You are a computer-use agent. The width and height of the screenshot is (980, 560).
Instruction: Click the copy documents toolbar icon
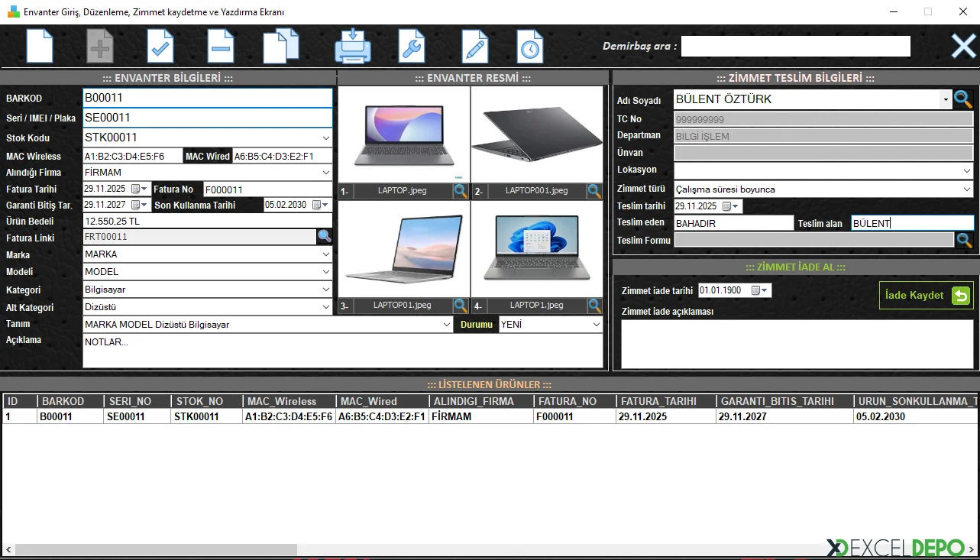click(x=280, y=46)
